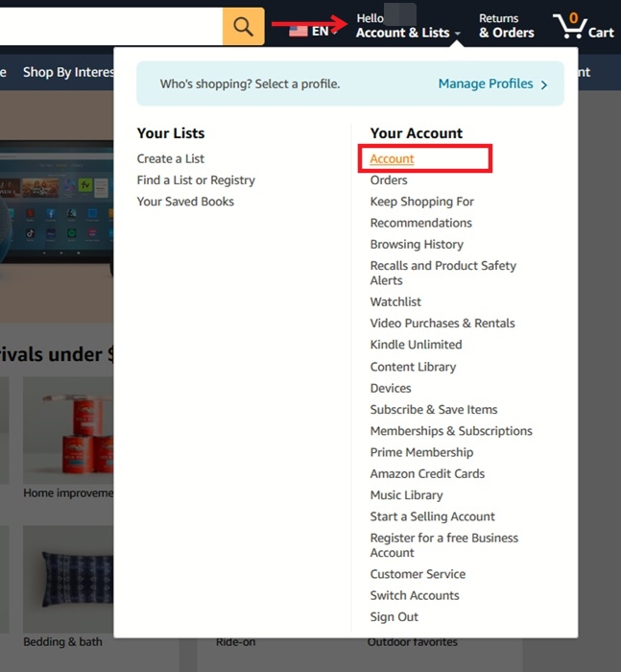This screenshot has height=672, width=621.
Task: Click Bedding & bath label
Action: (x=62, y=642)
